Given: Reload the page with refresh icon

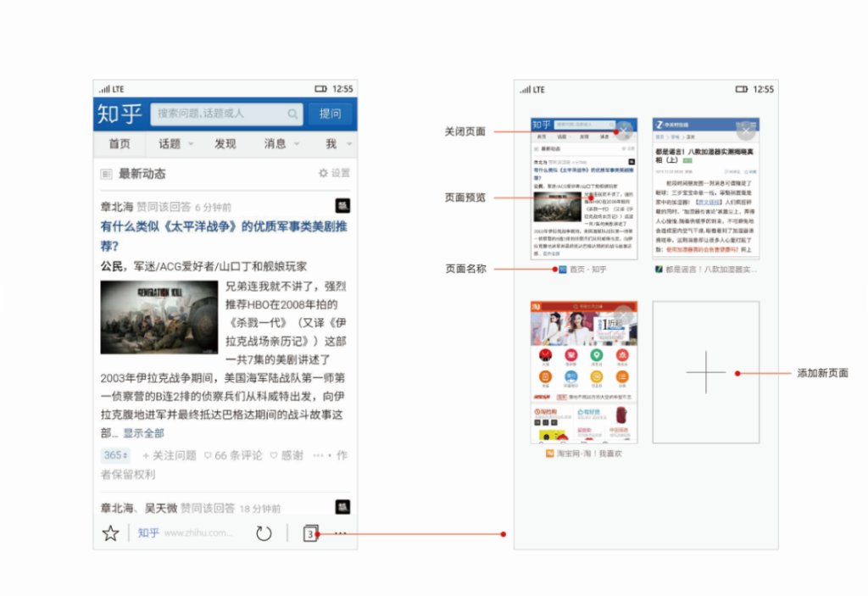Looking at the screenshot, I should [x=264, y=533].
